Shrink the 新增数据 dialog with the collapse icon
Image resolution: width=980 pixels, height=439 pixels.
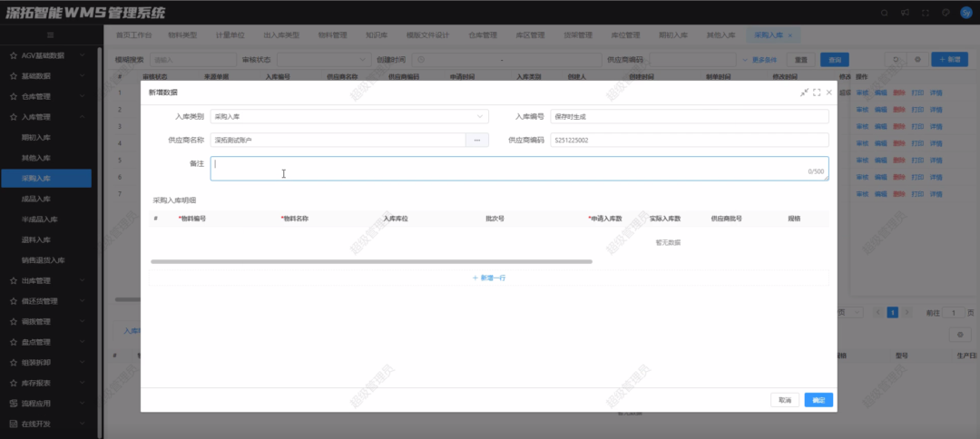click(x=804, y=93)
